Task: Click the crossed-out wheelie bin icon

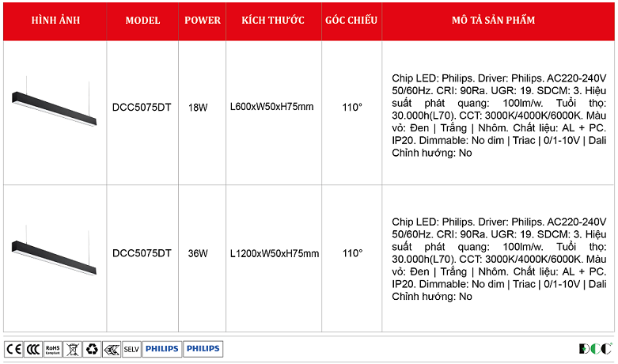Action: point(72,348)
